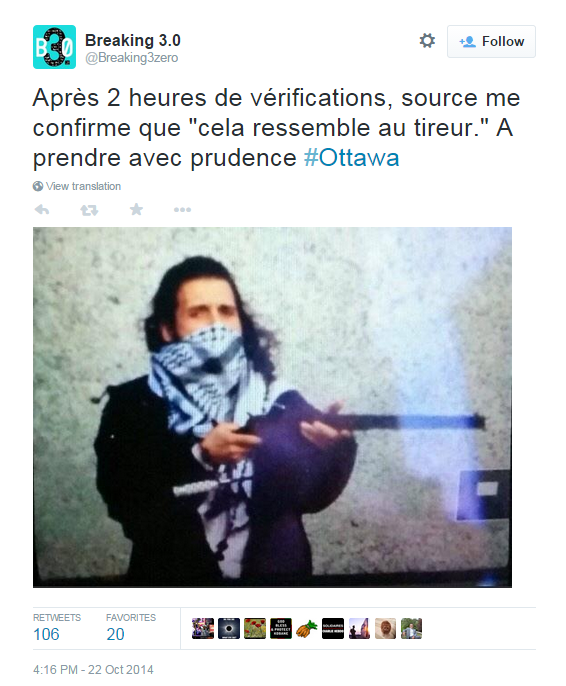
Task: Open the carrot bunch avatar profile
Action: [307, 629]
